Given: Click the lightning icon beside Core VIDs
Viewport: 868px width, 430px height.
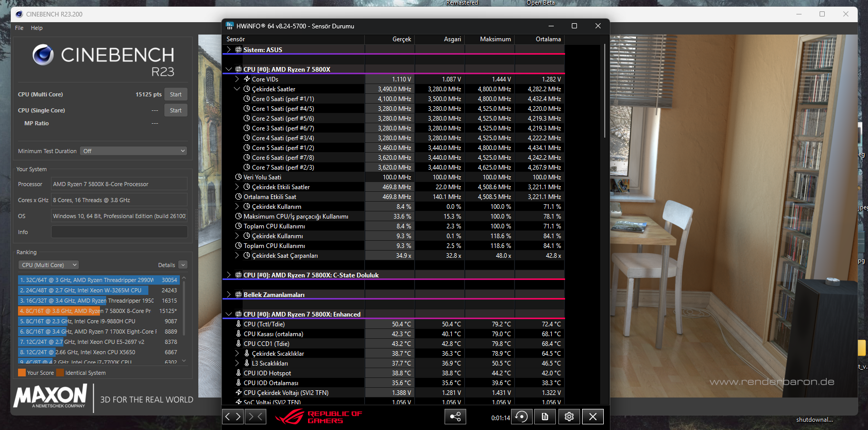Looking at the screenshot, I should (247, 79).
